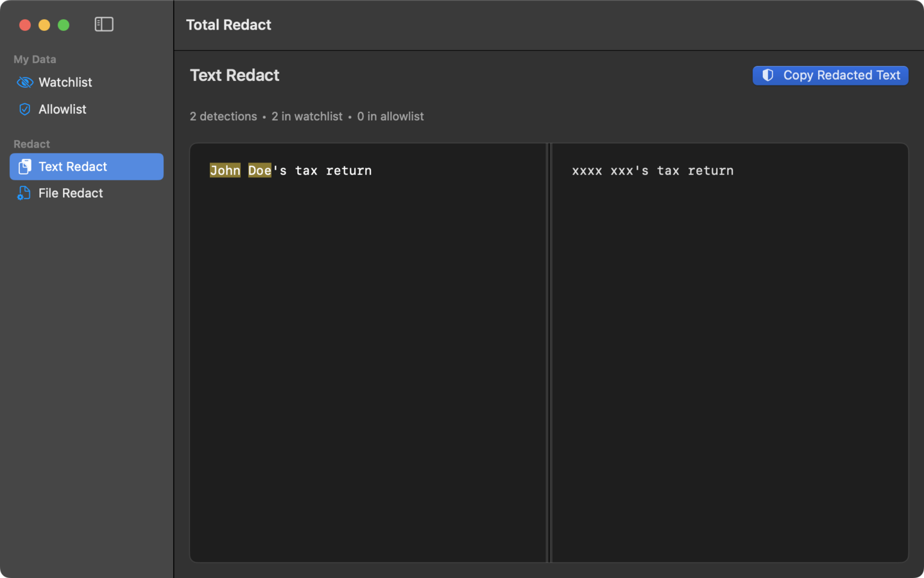Viewport: 924px width, 578px height.
Task: Click the shield icon in Copy button
Action: (x=767, y=75)
